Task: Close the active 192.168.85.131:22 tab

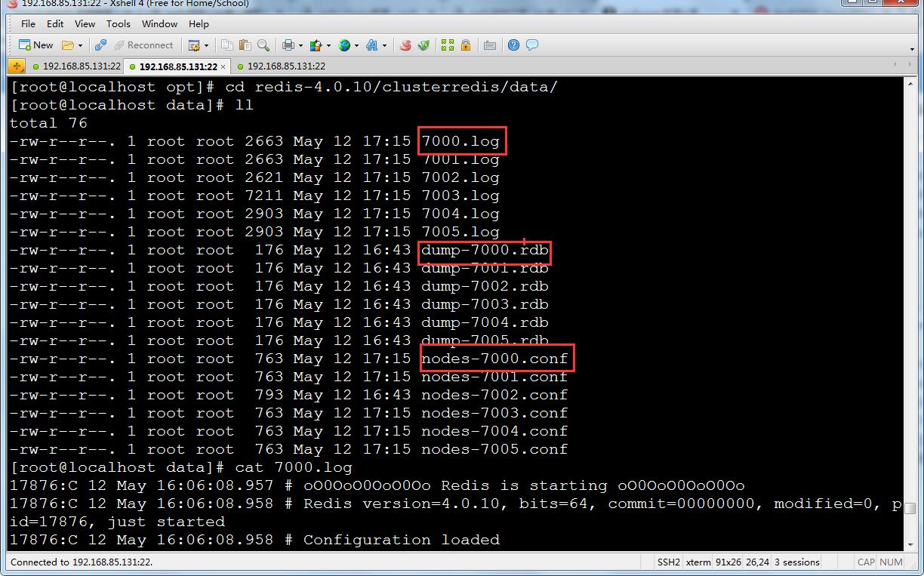Action: click(x=223, y=67)
